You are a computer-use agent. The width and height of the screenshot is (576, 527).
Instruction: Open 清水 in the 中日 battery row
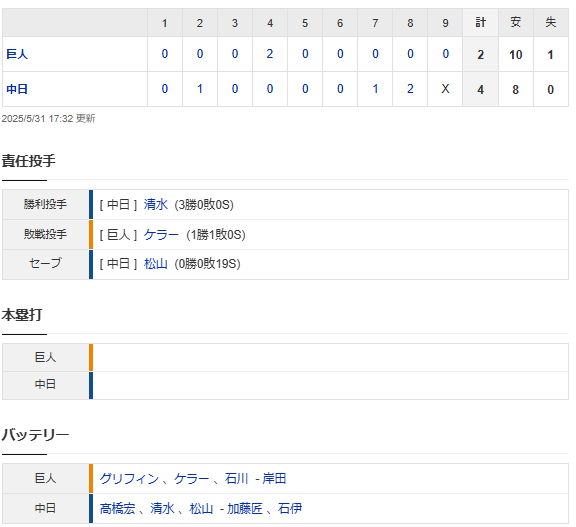click(162, 509)
